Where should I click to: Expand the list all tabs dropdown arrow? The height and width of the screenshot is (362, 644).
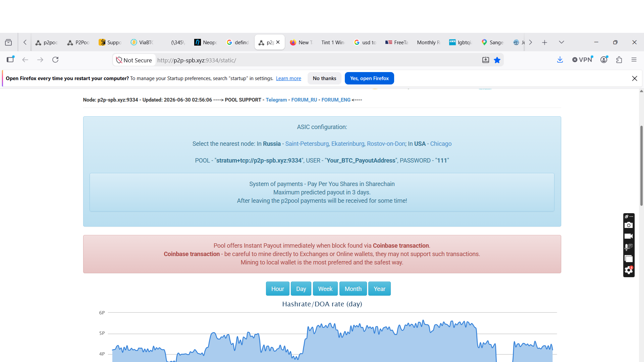click(561, 42)
